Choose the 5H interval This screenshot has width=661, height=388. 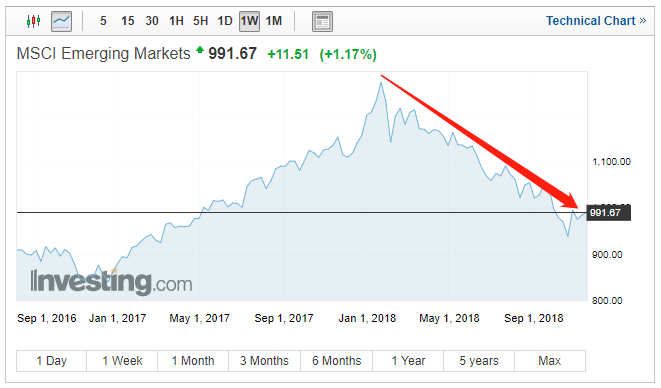click(x=201, y=21)
